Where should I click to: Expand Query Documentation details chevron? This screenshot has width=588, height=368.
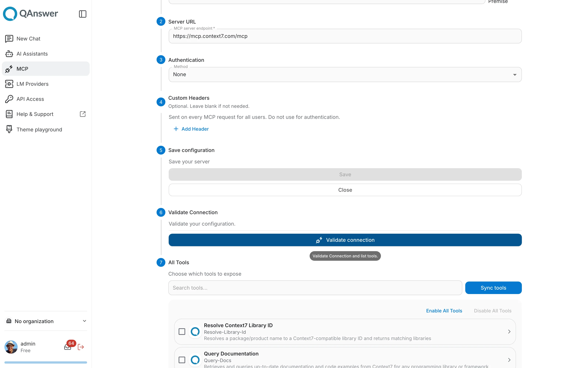(x=509, y=360)
